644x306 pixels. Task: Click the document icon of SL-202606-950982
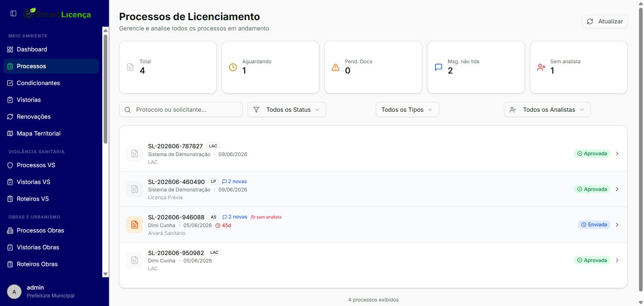[134, 260]
